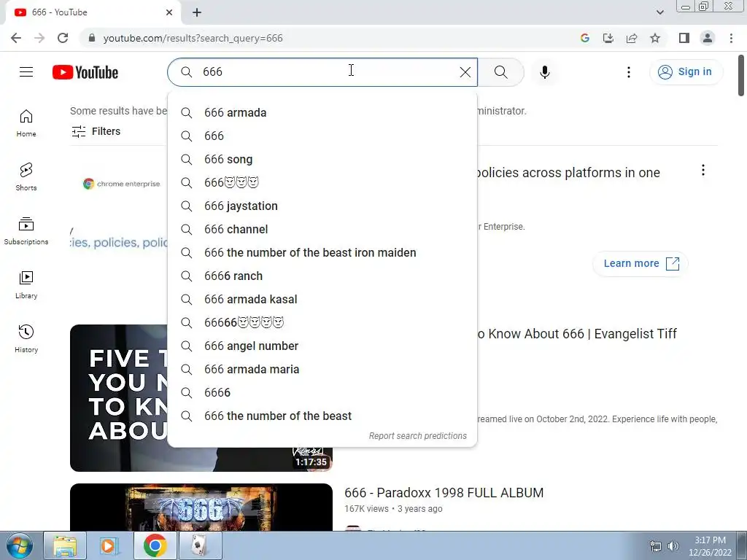The image size is (747, 560).
Task: Open Shorts in sidebar
Action: (26, 176)
